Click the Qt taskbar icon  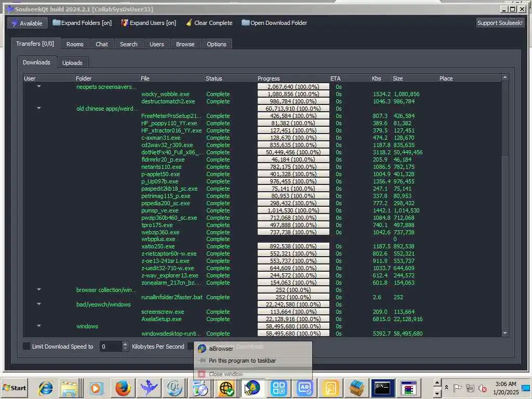[174, 388]
